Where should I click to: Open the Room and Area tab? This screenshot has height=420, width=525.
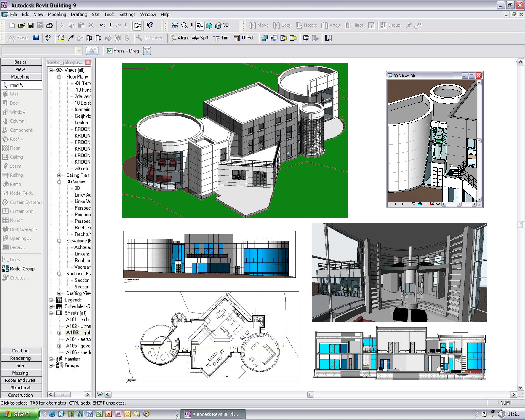point(21,380)
